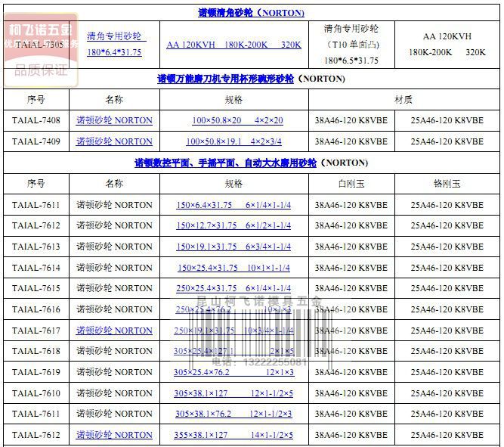Select the TAIAL-7619 cell
The height and width of the screenshot is (447, 504).
tap(36, 372)
